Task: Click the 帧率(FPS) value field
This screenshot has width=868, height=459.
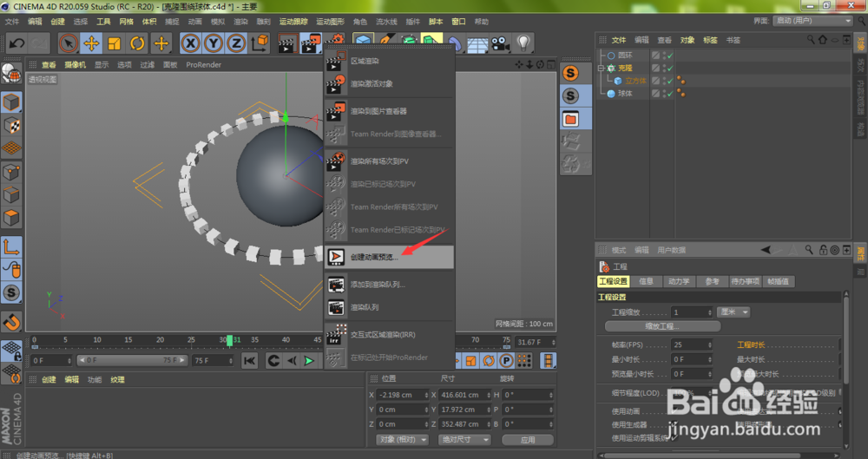Action: pos(692,344)
